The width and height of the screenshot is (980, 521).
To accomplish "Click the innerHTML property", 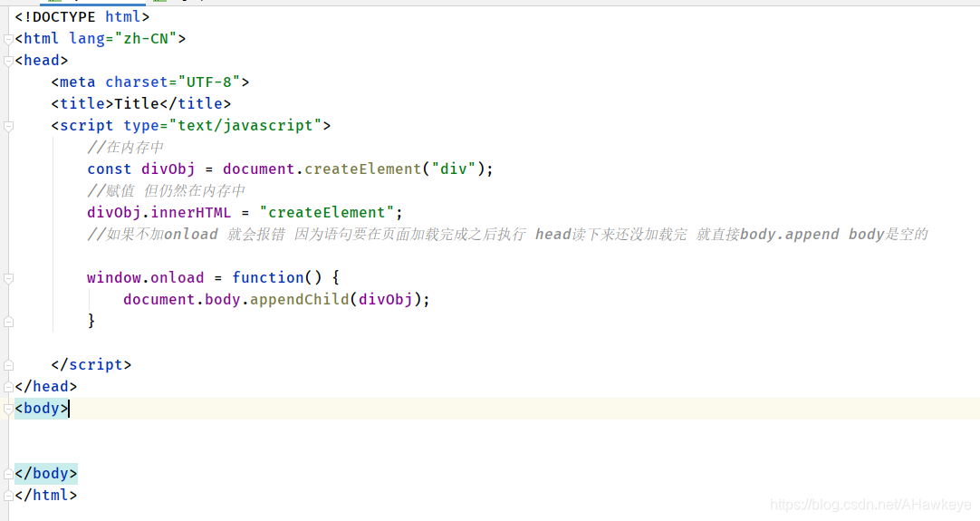I will tap(190, 213).
